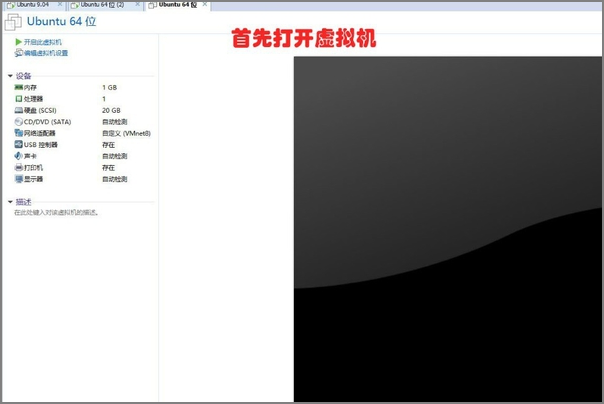The width and height of the screenshot is (604, 404).
Task: Select the hard disk (SCSI) icon
Action: [18, 110]
